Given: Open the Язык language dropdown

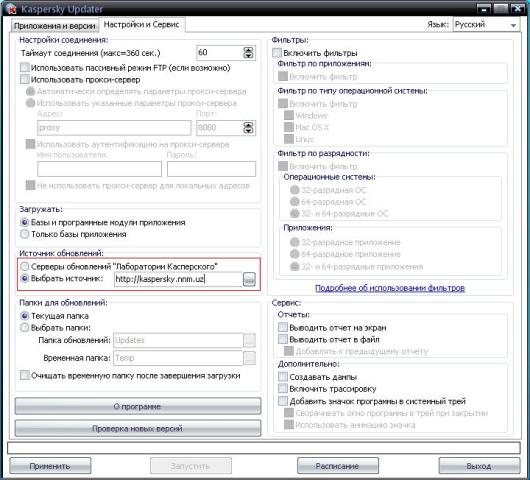Looking at the screenshot, I should [486, 25].
